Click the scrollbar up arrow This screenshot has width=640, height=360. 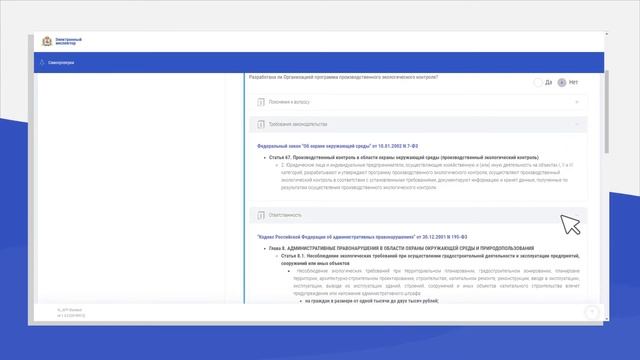pyautogui.click(x=607, y=34)
